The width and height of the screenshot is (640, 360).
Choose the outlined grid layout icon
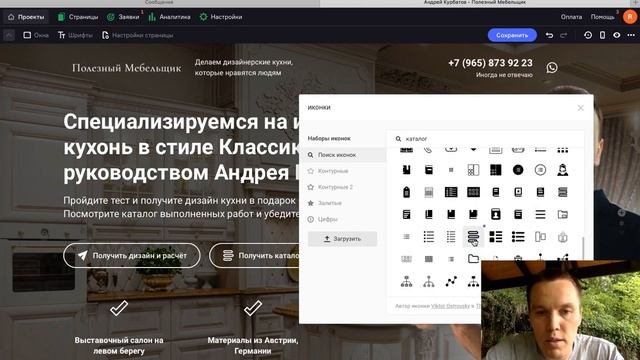[473, 170]
